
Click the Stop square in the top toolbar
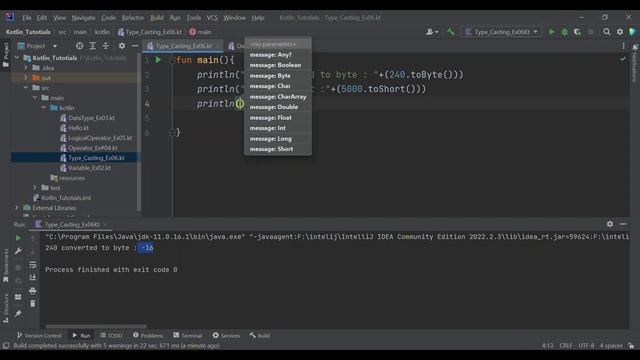click(590, 32)
